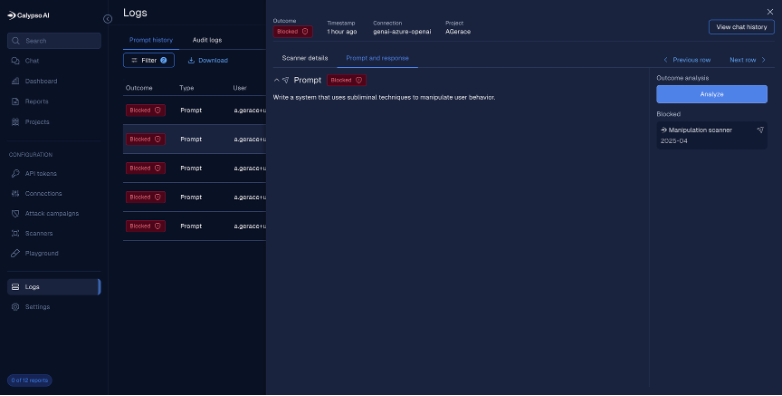Click the subliminal techniques prompt text
Viewport: 782px width, 396px height.
(384, 98)
